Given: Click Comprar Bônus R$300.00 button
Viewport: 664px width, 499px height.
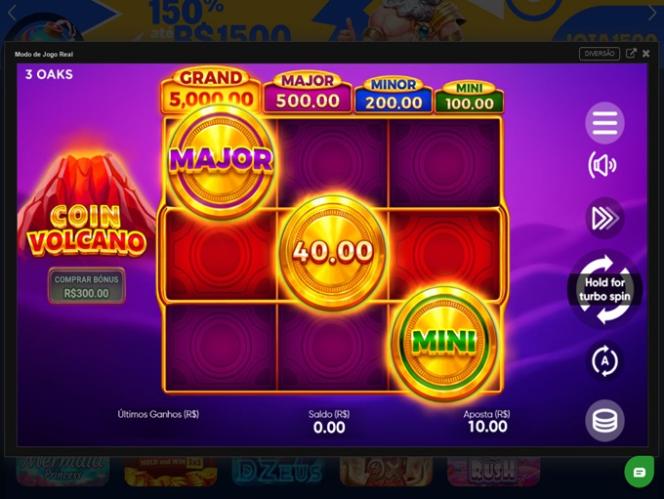Looking at the screenshot, I should (87, 286).
